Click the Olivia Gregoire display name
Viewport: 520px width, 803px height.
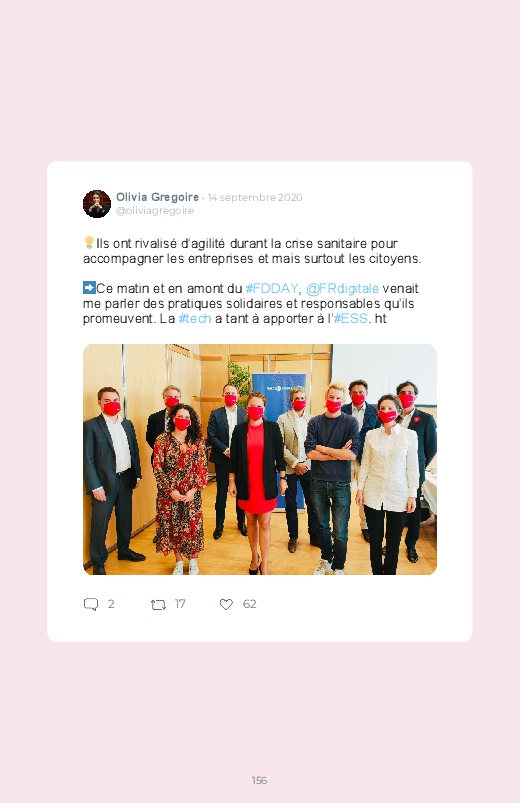click(157, 197)
